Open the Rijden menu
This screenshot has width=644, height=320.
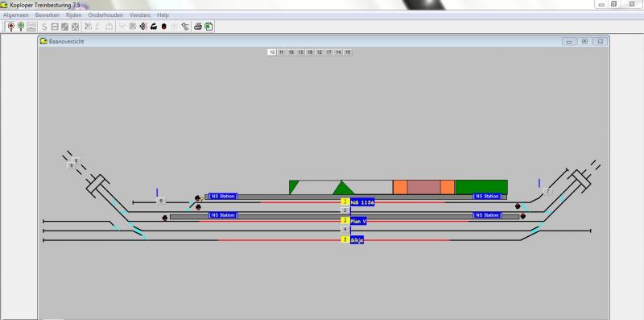tap(73, 15)
